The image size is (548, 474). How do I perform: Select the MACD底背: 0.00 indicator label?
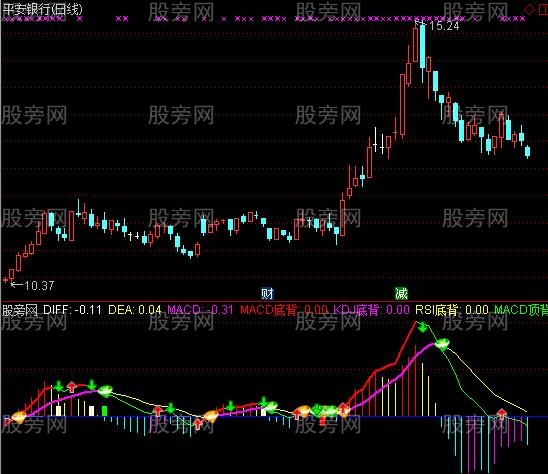tap(284, 310)
